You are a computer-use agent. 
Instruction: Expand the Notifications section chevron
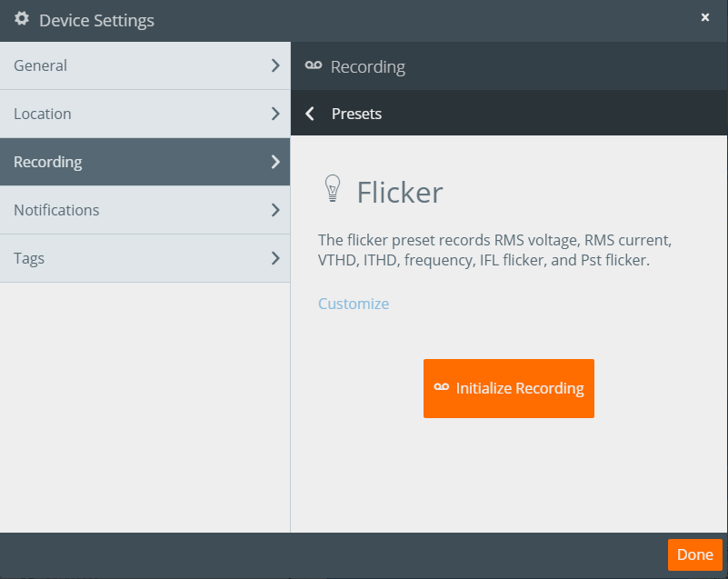274,209
